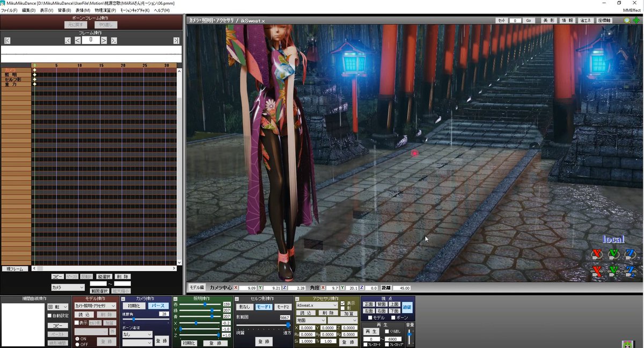
Task: Collapse the セルフ影操作 panel with minus icon
Action: [x=237, y=299]
